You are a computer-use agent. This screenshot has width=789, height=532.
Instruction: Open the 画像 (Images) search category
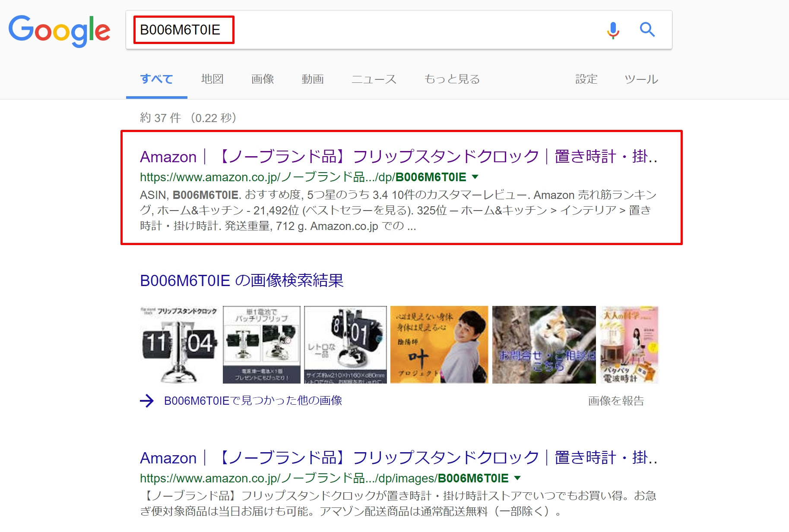tap(262, 79)
